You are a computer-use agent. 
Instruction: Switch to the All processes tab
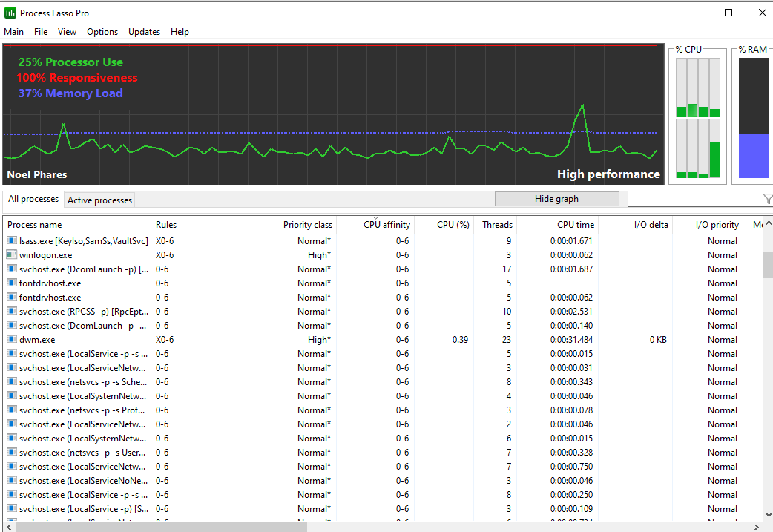[33, 199]
